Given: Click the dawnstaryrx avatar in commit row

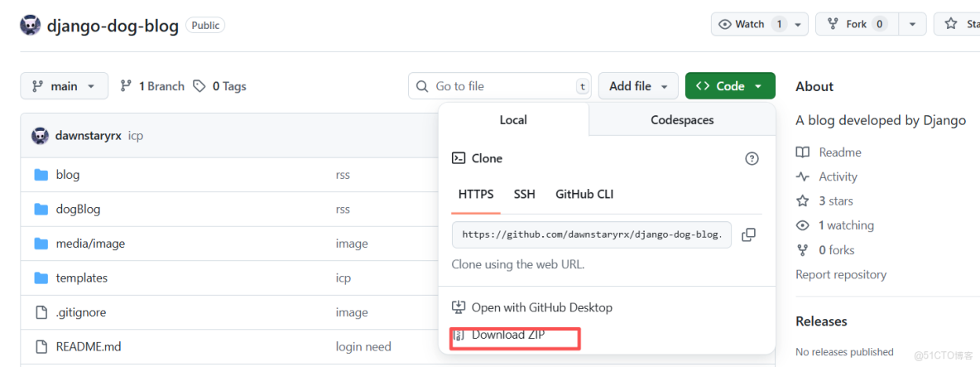Looking at the screenshot, I should pyautogui.click(x=40, y=135).
